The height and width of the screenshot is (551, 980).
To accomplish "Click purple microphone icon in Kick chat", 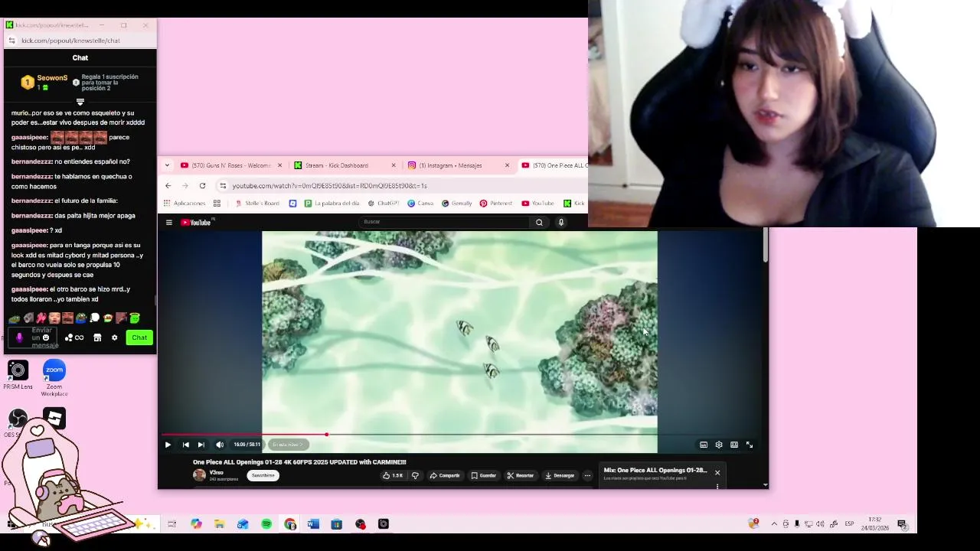I will [19, 337].
